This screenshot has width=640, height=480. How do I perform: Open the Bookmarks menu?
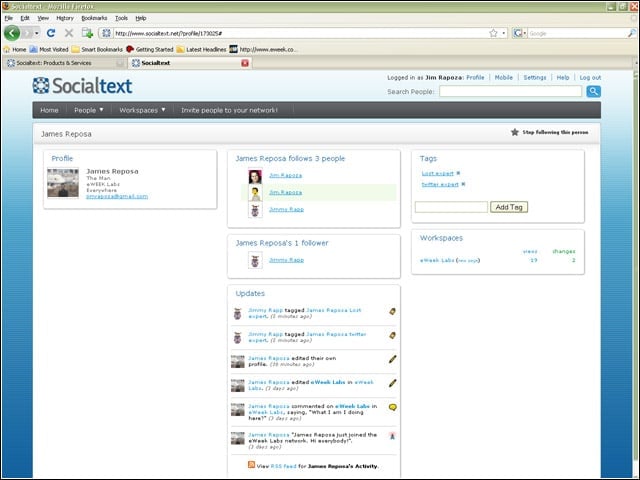[94, 18]
